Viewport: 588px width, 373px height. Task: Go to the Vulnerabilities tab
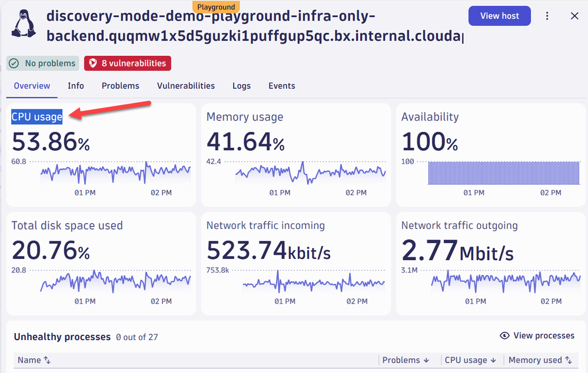[185, 86]
